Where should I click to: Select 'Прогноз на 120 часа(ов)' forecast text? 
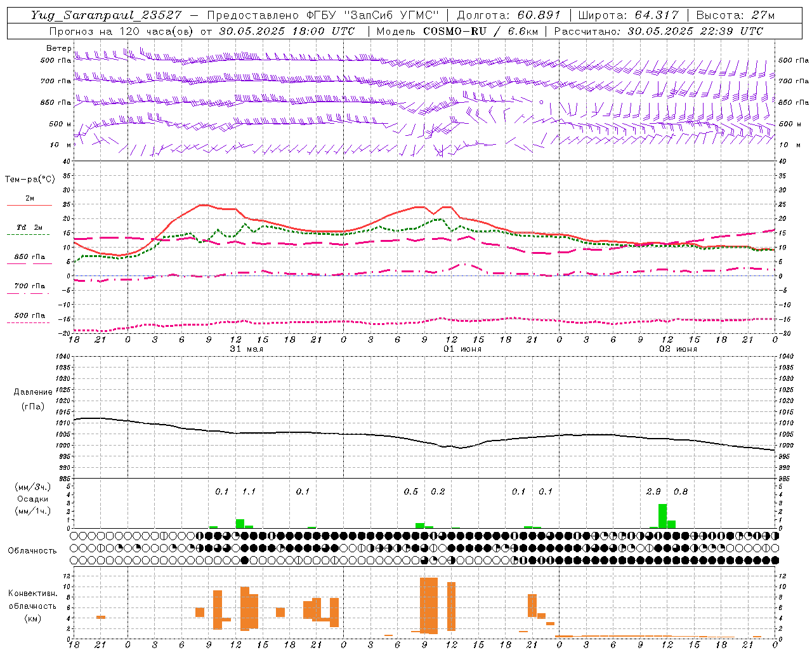(121, 31)
